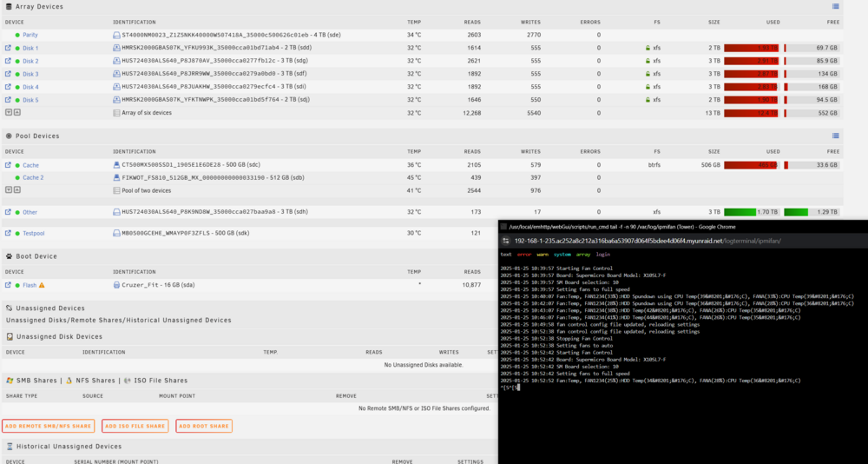Open the Cache 2 device link
Viewport: 868px width, 464px height.
[33, 178]
